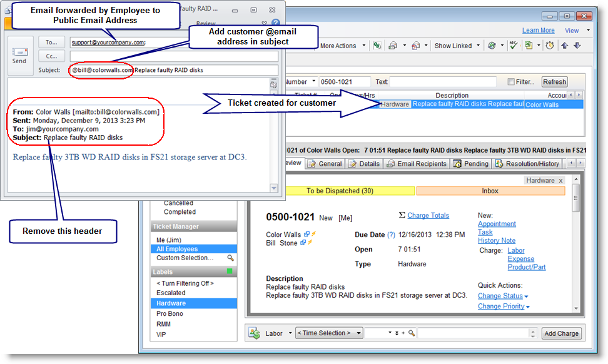Click the refresh globe icon in toolbar
Image resolution: width=608 pixels, height=364 pixels.
pyautogui.click(x=492, y=46)
